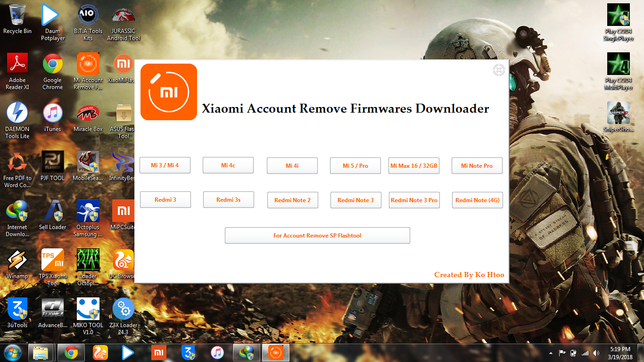Open B.T.A Tools Kits desktop icon
The width and height of the screenshot is (644, 362).
pos(88,22)
